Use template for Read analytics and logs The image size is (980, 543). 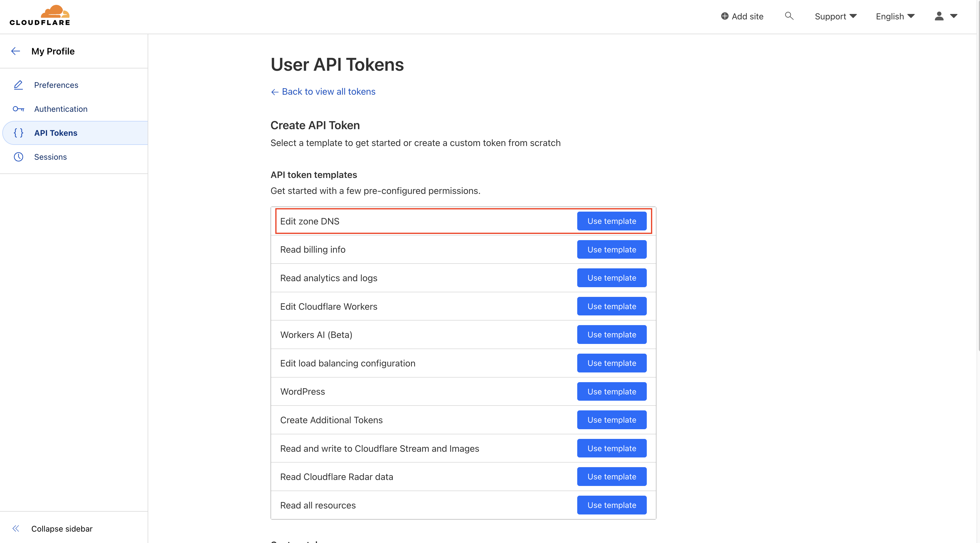pyautogui.click(x=611, y=278)
